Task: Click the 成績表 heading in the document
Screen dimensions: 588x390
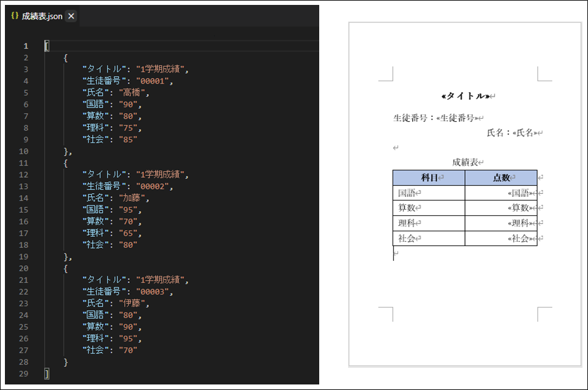Action: (x=465, y=162)
